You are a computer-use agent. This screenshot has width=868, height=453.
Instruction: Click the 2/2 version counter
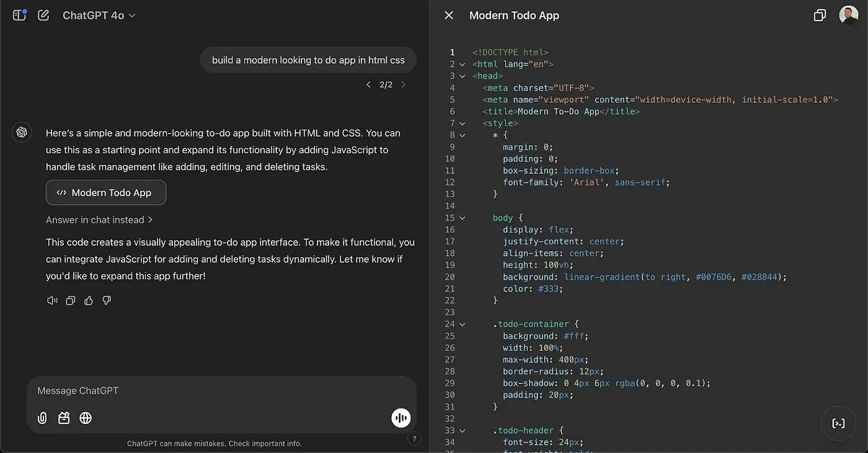[386, 84]
